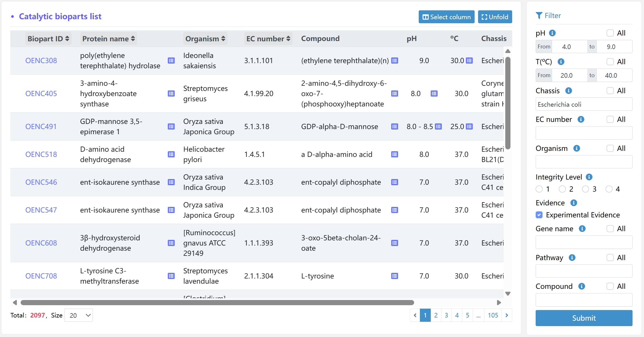The image size is (644, 337).
Task: Select Integrity Level 1 radio button
Action: coord(539,189)
